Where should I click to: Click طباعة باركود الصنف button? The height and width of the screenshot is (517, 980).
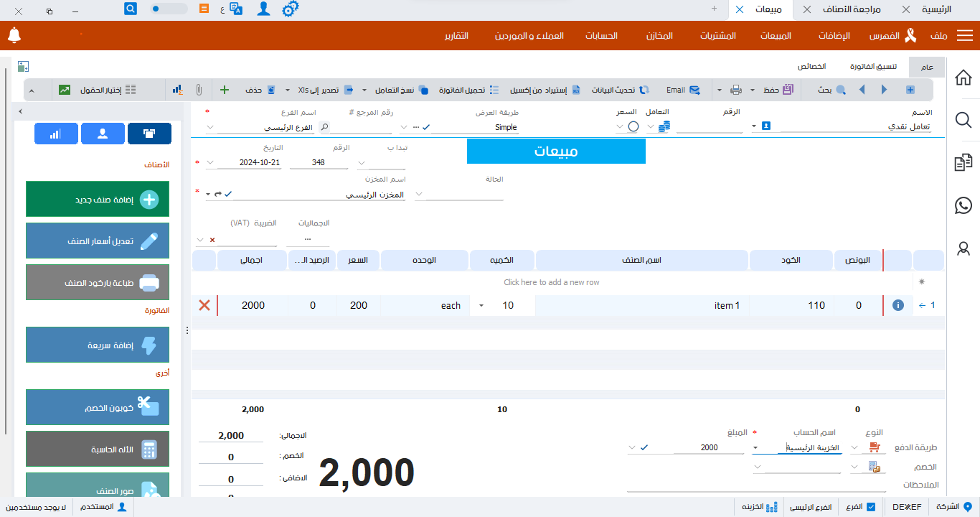(x=98, y=282)
